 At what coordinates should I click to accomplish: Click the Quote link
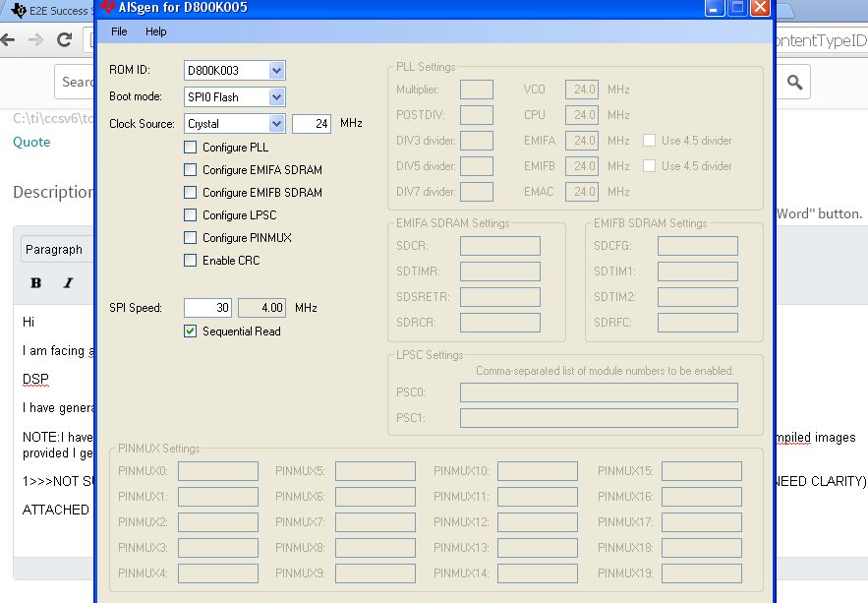[31, 142]
